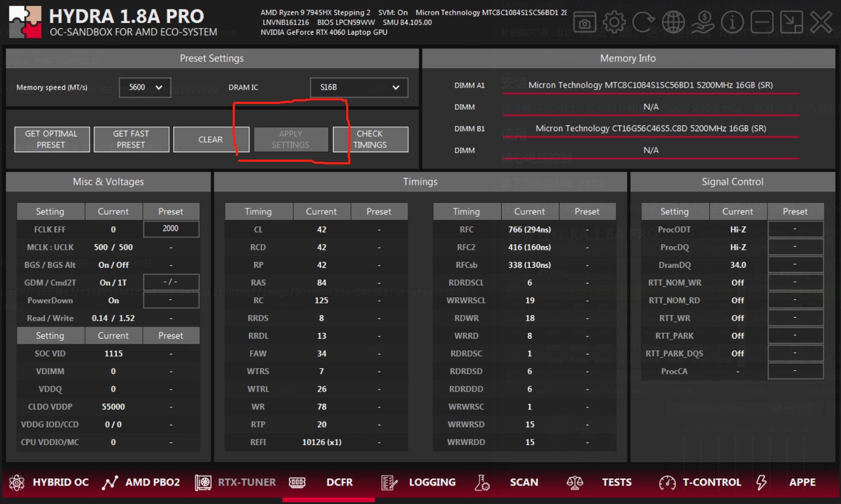Click the HYDRA puzzle logo
This screenshot has height=504, width=841.
(25, 22)
